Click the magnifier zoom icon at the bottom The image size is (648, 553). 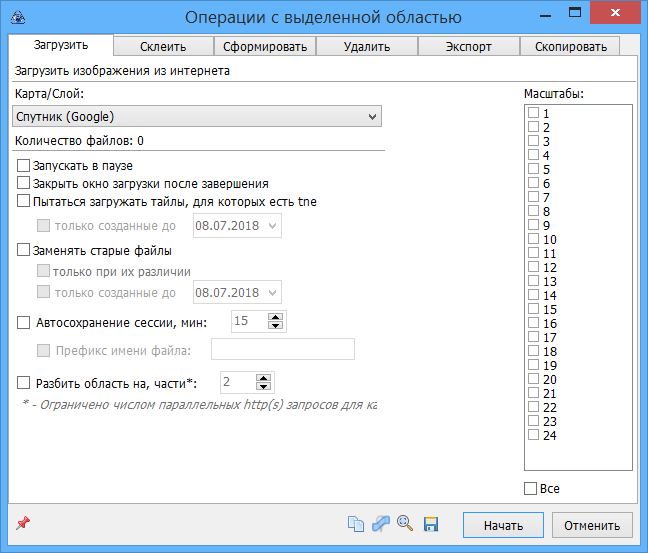(x=406, y=524)
